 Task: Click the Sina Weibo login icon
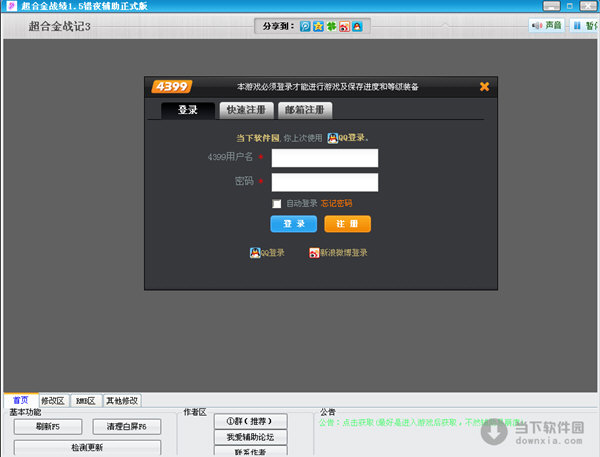coord(314,253)
